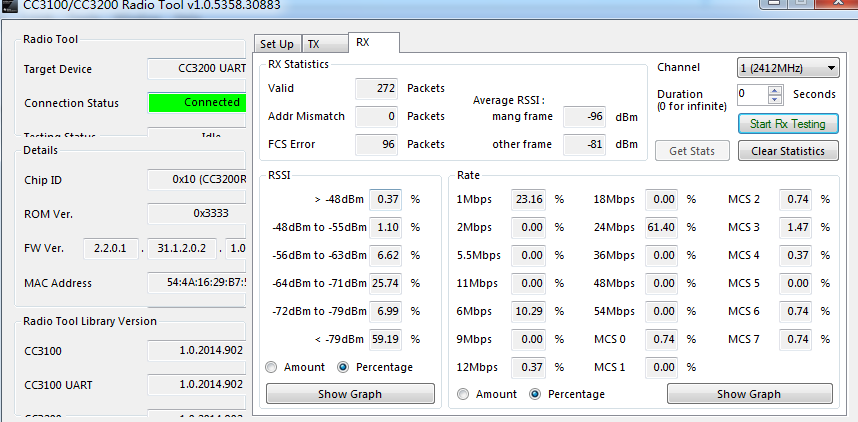The width and height of the screenshot is (858, 422).
Task: Click the 24Mbps rate value 61.40
Action: click(x=662, y=227)
